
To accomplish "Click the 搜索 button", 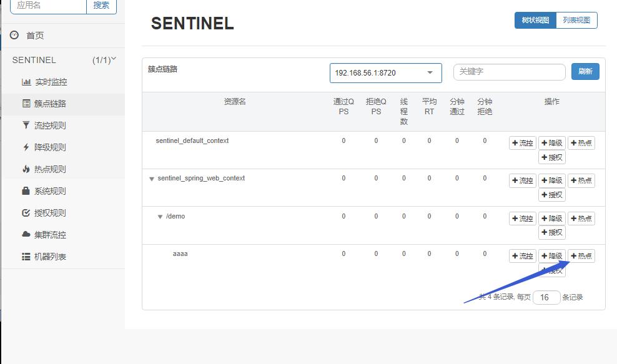I will point(101,6).
